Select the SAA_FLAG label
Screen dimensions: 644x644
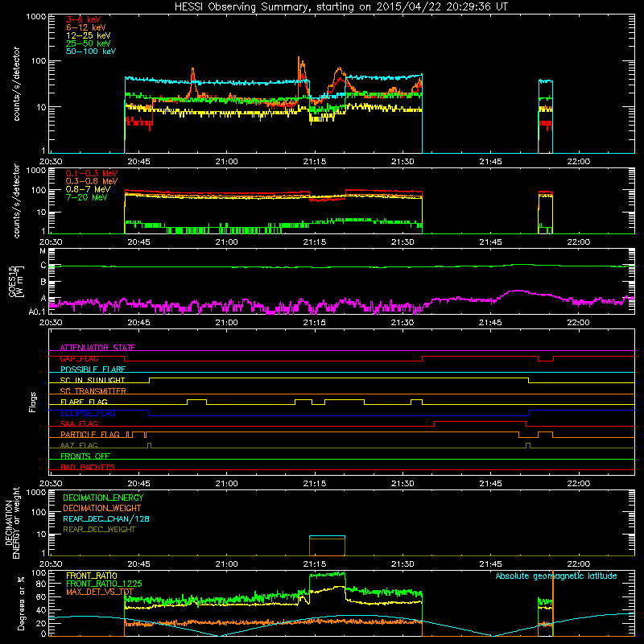pos(79,423)
